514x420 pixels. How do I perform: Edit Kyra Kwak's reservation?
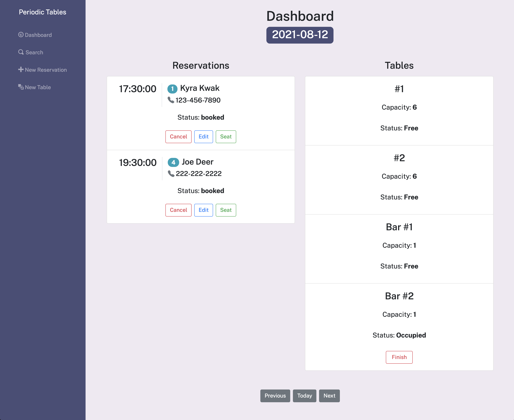click(x=203, y=137)
